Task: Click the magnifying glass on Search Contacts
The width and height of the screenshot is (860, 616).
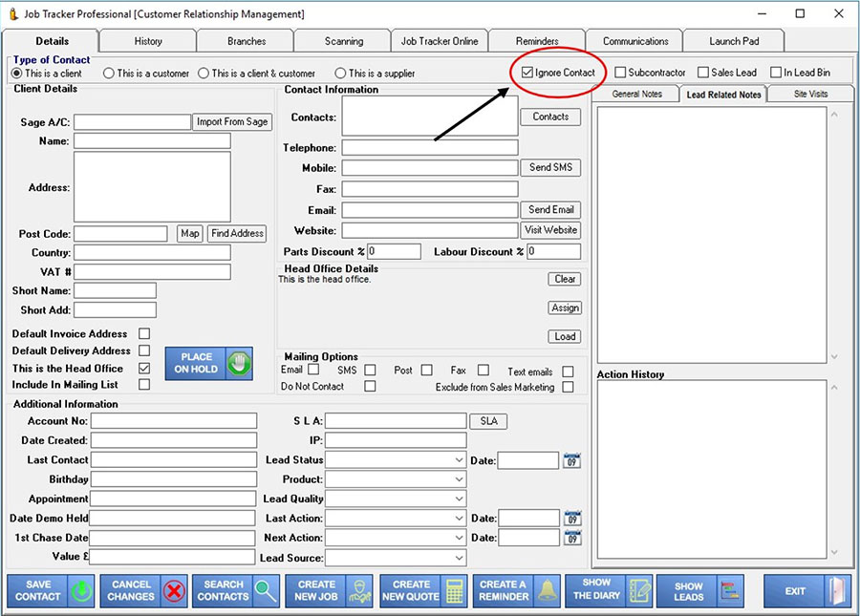Action: tap(266, 591)
